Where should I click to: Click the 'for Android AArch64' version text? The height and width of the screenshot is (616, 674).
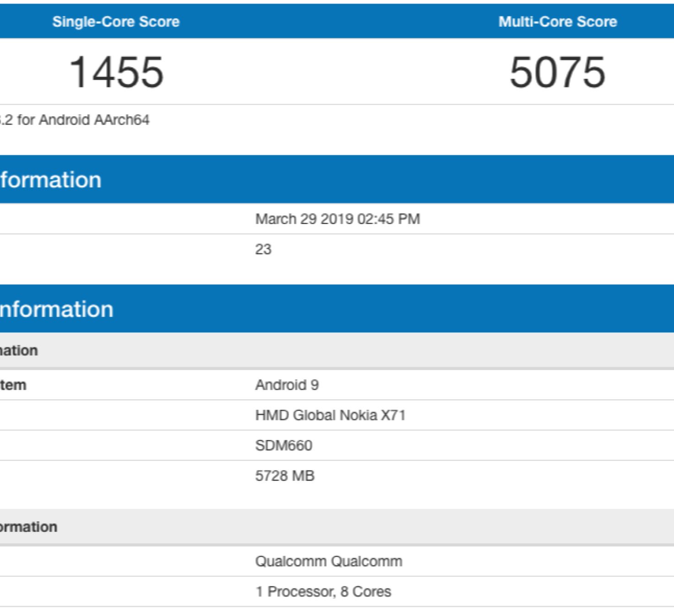click(x=82, y=120)
